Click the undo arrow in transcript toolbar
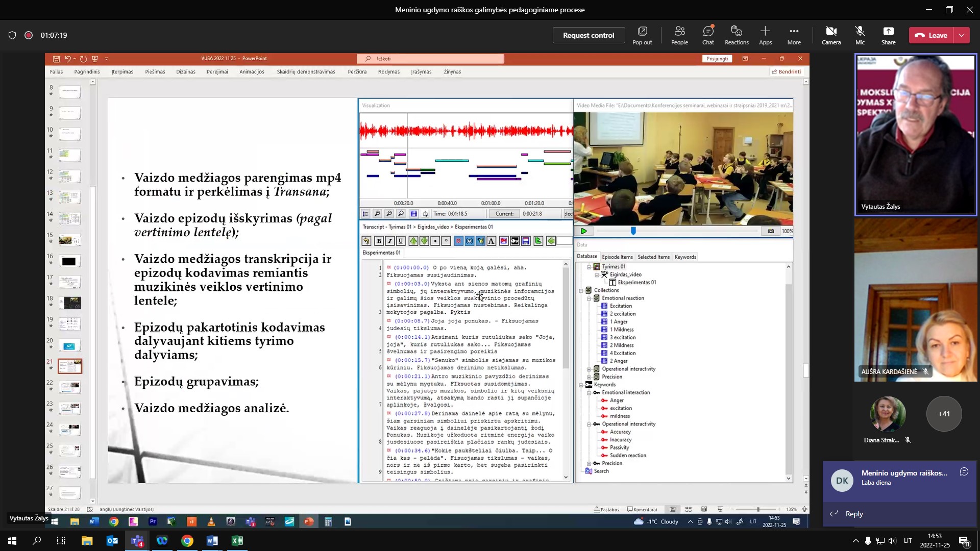The image size is (980, 551). (366, 241)
